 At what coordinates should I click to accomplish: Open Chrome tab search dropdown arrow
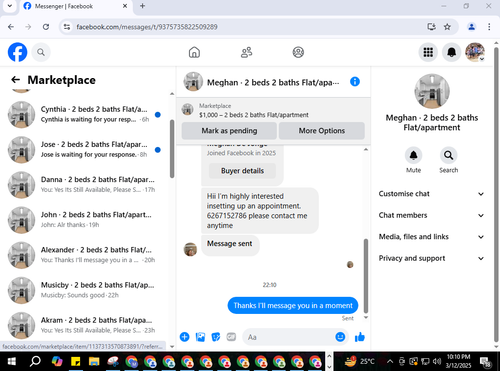tap(10, 6)
